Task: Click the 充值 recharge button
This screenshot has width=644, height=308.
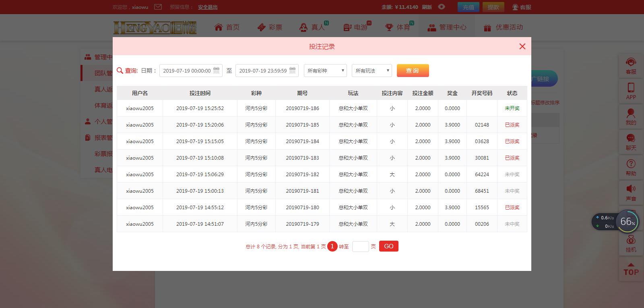Action: (469, 7)
